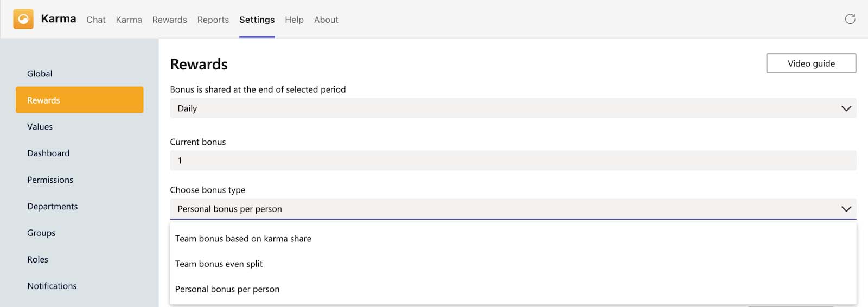The width and height of the screenshot is (868, 307).
Task: Open the Chat tab
Action: (x=96, y=20)
